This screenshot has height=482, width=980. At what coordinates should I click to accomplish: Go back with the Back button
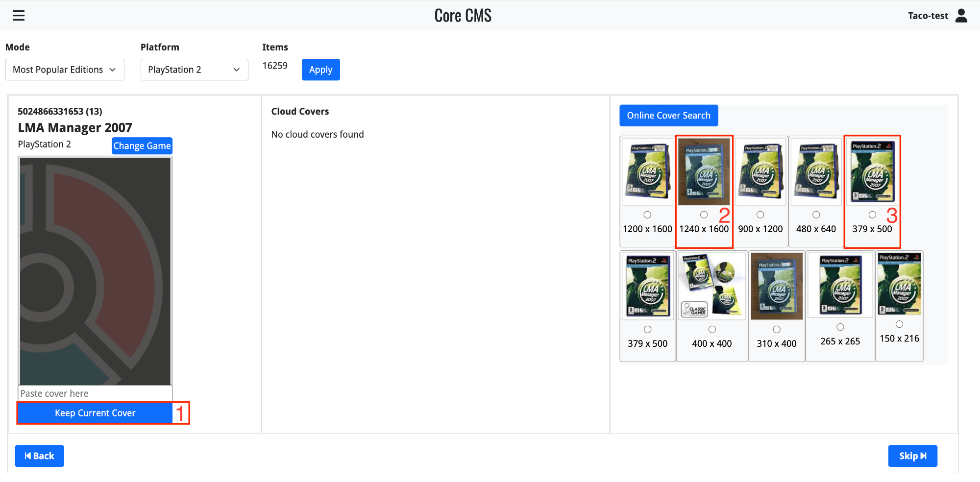pos(39,456)
